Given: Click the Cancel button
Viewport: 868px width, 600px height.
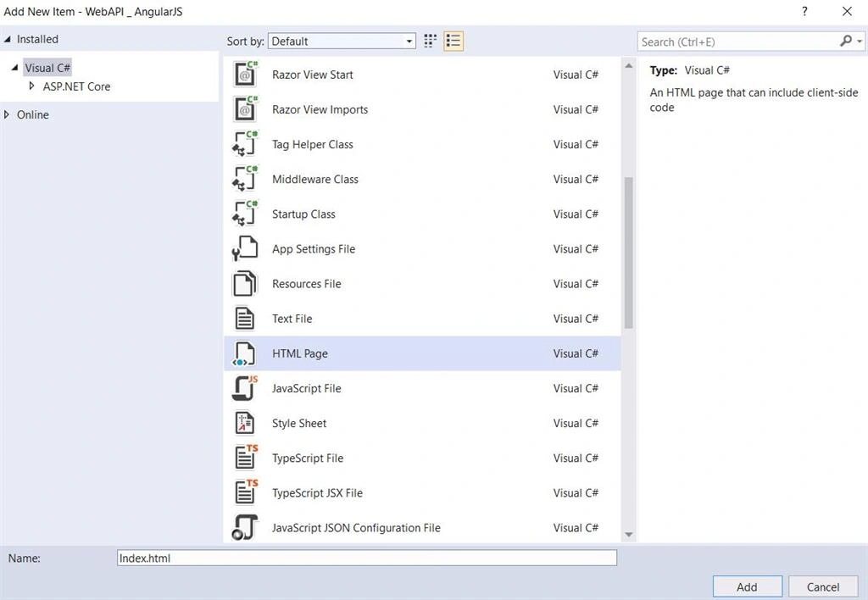Looking at the screenshot, I should [x=822, y=586].
